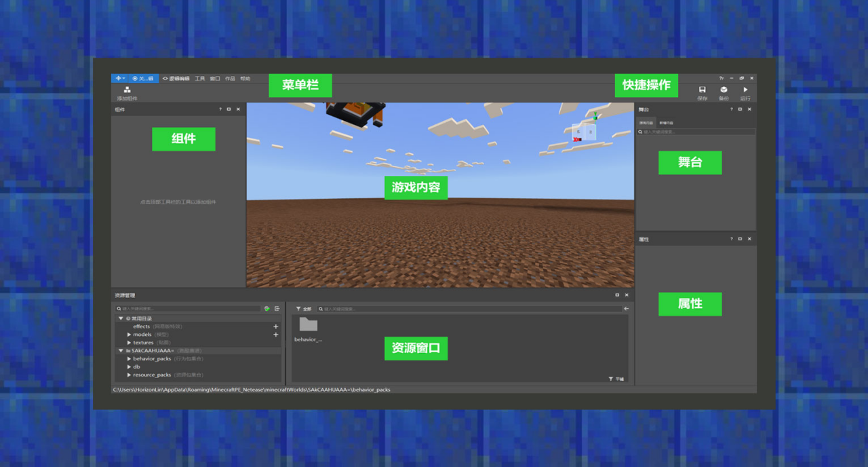The image size is (868, 467).
Task: Click help icon in 组件 panel header
Action: pyautogui.click(x=220, y=109)
